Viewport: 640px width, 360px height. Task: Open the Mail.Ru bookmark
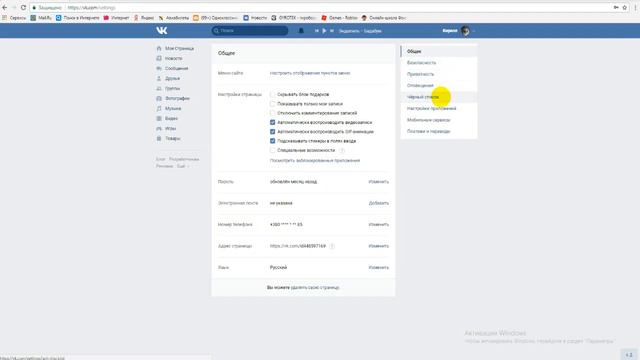pyautogui.click(x=41, y=18)
